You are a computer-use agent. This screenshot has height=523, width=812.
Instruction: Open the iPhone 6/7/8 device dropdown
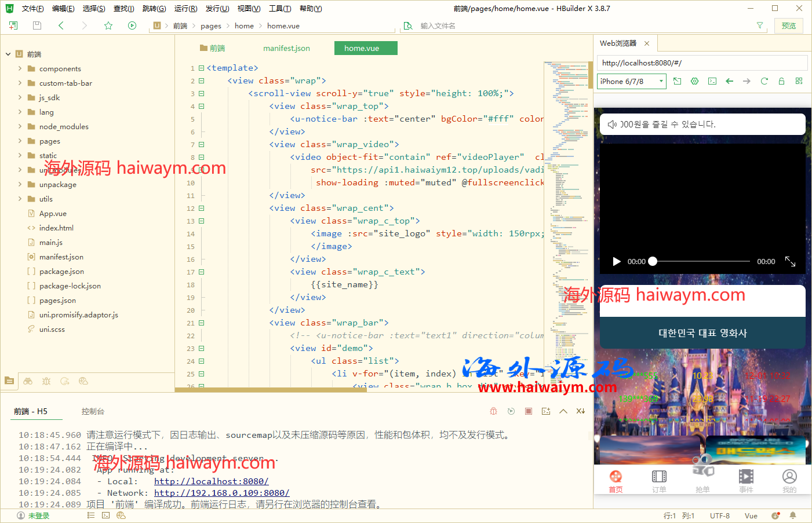pos(631,82)
